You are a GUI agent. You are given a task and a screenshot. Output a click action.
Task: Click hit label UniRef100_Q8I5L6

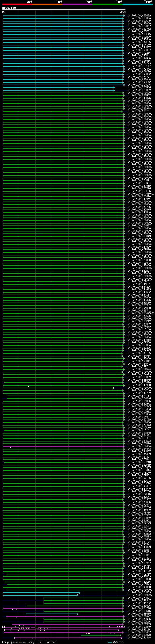coord(139,606)
